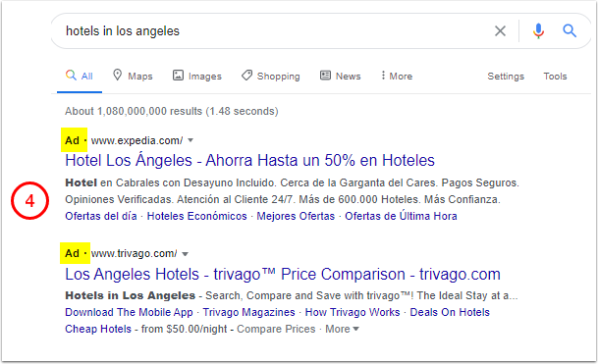Click the Shopping tag icon

[246, 76]
